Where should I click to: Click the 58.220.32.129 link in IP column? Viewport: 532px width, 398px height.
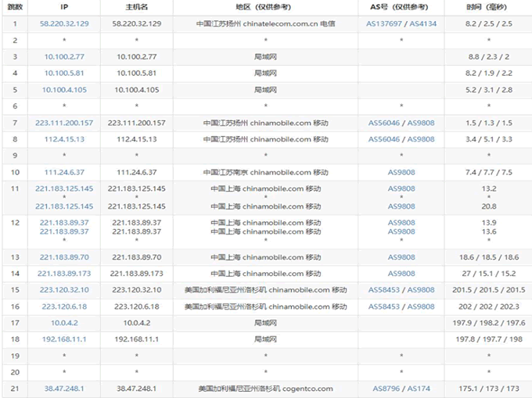pyautogui.click(x=64, y=24)
